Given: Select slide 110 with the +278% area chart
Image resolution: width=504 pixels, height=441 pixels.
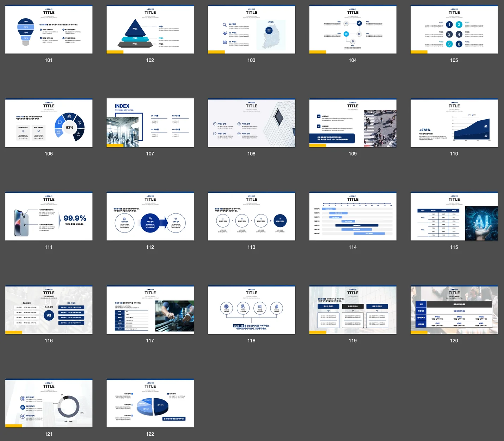Looking at the screenshot, I should pyautogui.click(x=454, y=123).
